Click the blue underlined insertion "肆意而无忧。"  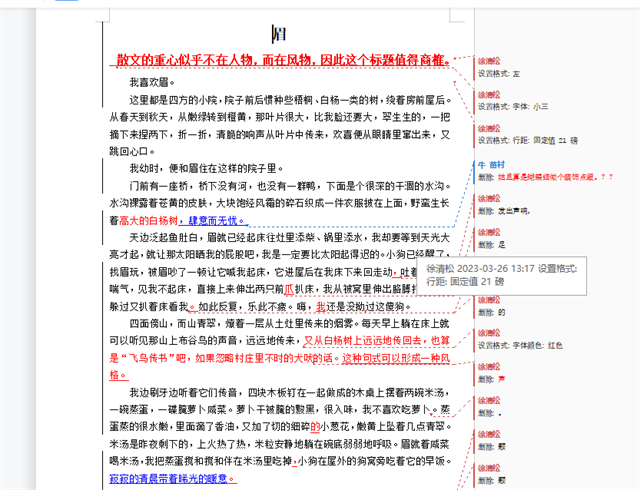click(x=216, y=221)
